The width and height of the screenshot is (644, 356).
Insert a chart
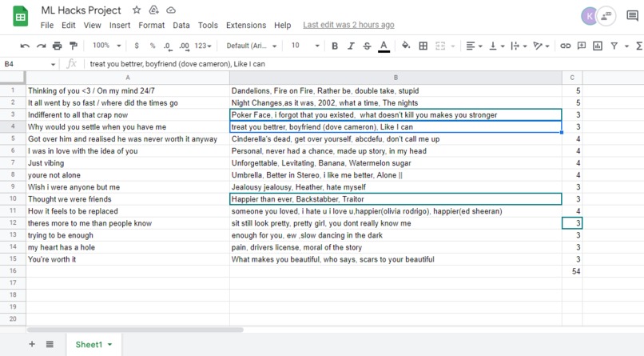coord(598,46)
